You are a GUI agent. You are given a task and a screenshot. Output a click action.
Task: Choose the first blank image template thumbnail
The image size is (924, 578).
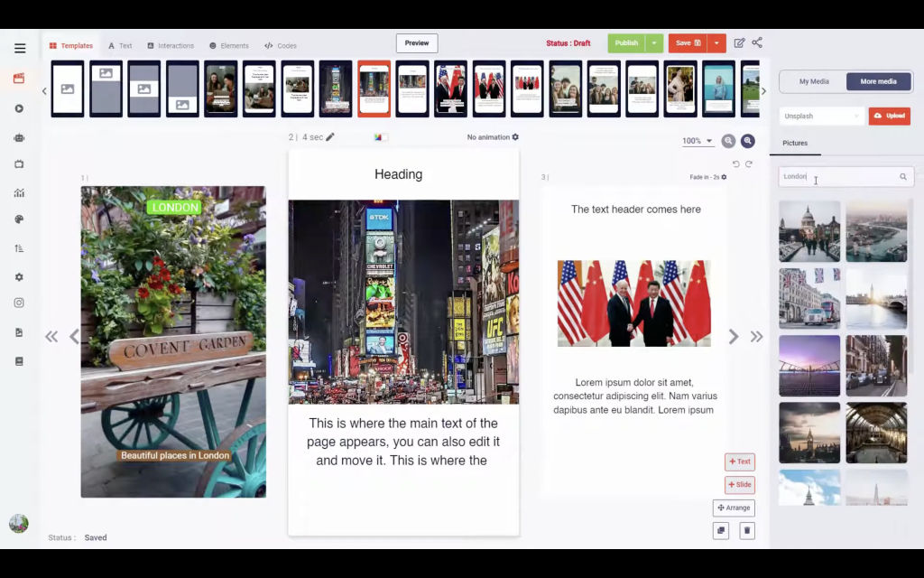(x=68, y=89)
